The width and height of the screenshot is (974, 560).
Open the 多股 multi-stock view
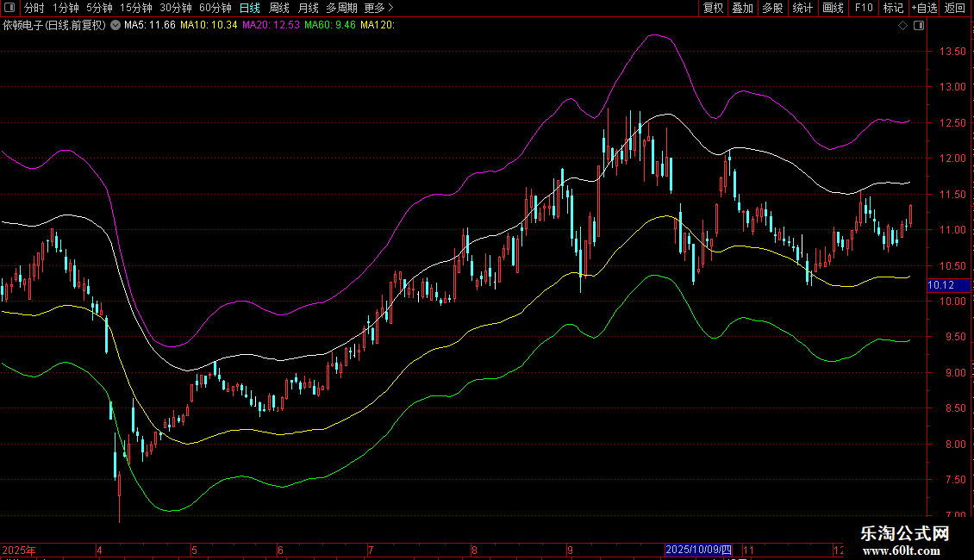(x=772, y=8)
